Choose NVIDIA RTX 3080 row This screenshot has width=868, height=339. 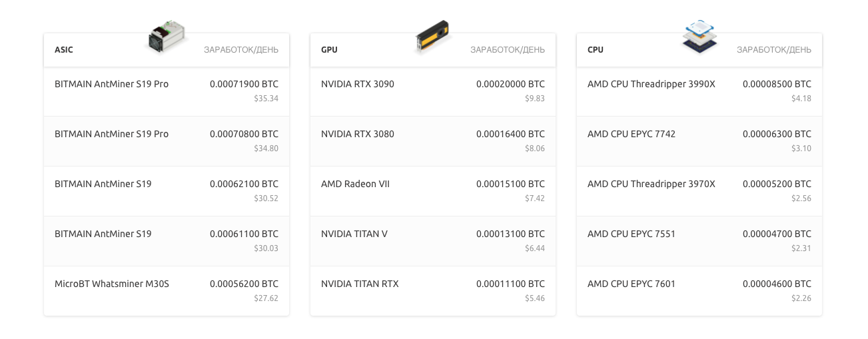pos(358,135)
